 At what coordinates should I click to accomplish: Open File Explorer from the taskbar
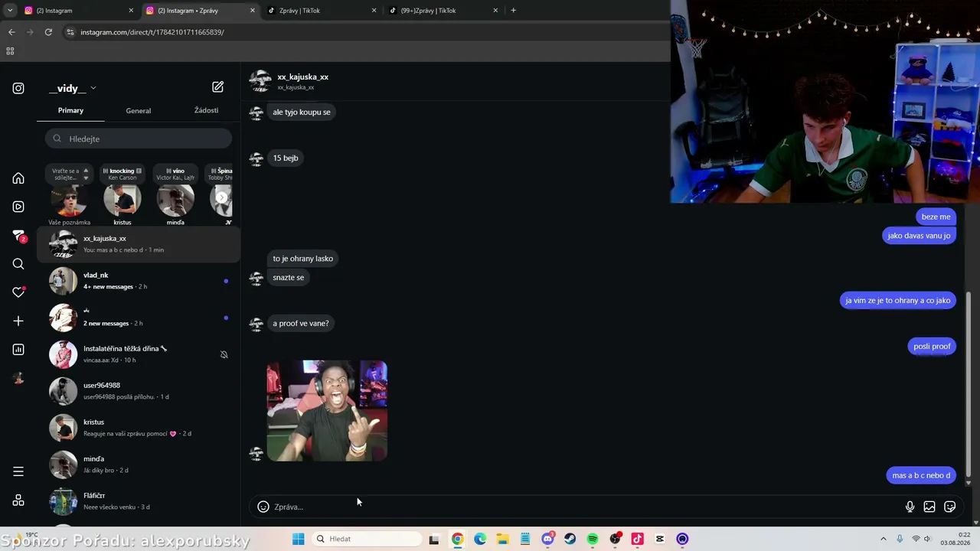point(502,539)
